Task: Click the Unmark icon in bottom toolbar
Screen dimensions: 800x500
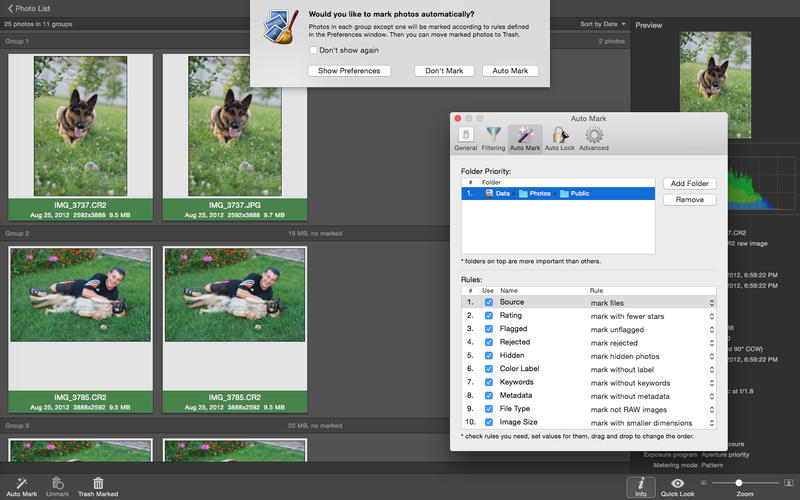Action: pyautogui.click(x=58, y=483)
